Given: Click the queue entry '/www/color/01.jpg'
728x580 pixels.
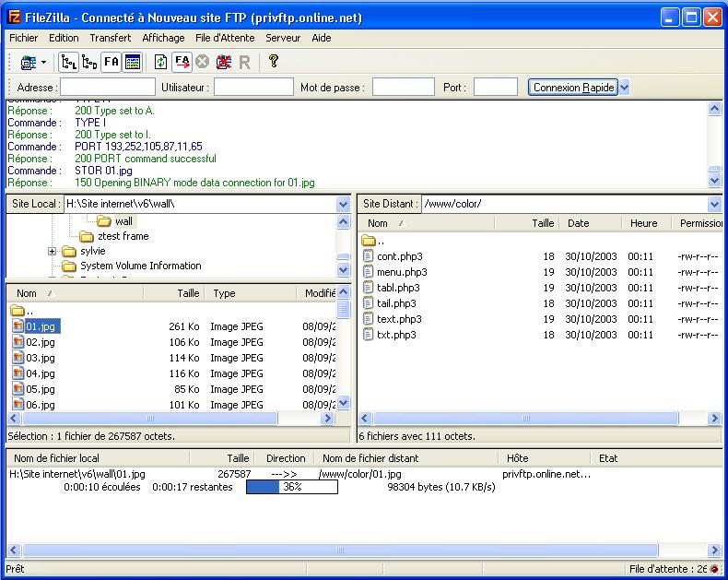Looking at the screenshot, I should point(359,474).
